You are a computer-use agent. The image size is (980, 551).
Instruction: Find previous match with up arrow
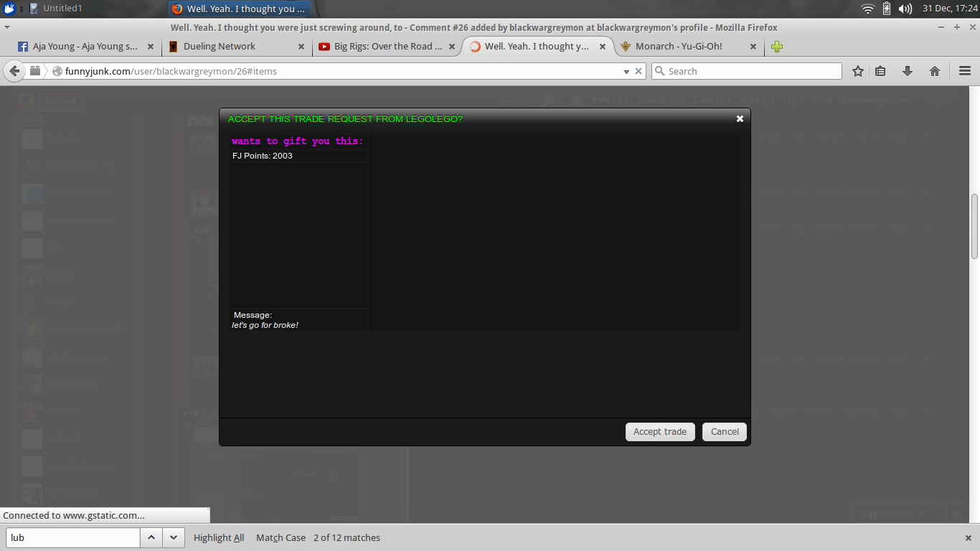point(151,537)
